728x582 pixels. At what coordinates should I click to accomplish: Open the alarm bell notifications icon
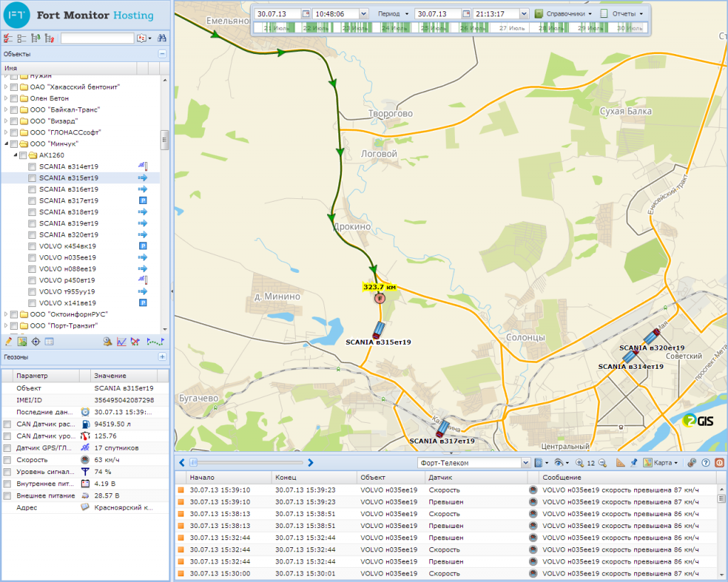coord(108,342)
